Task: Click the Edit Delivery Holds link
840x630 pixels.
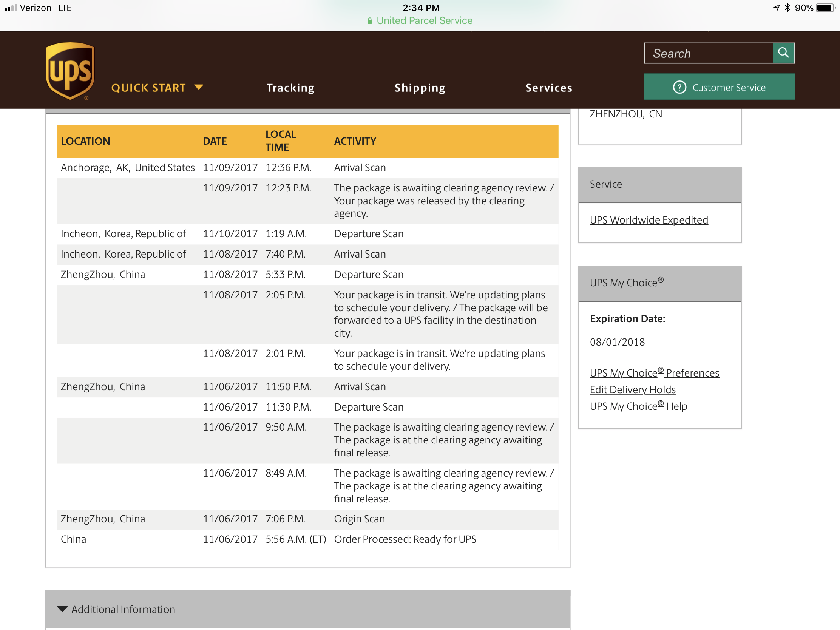Action: click(633, 390)
